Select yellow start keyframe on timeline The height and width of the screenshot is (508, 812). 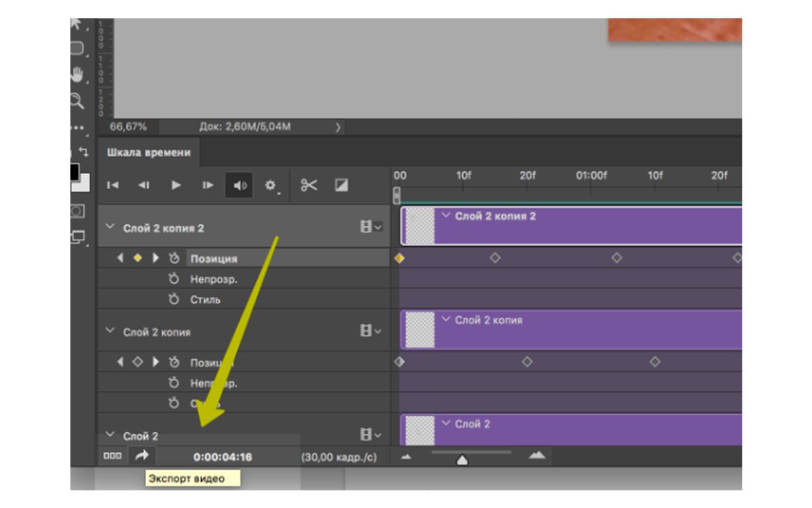coord(399,258)
